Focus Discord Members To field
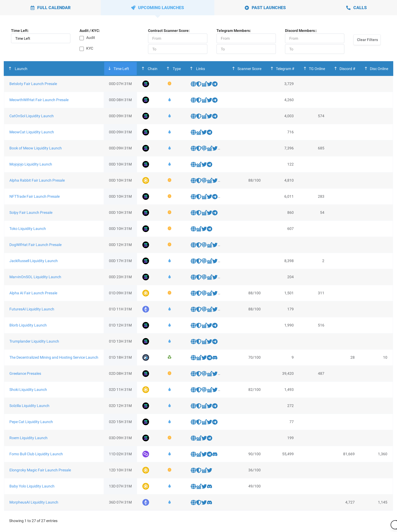 point(315,49)
